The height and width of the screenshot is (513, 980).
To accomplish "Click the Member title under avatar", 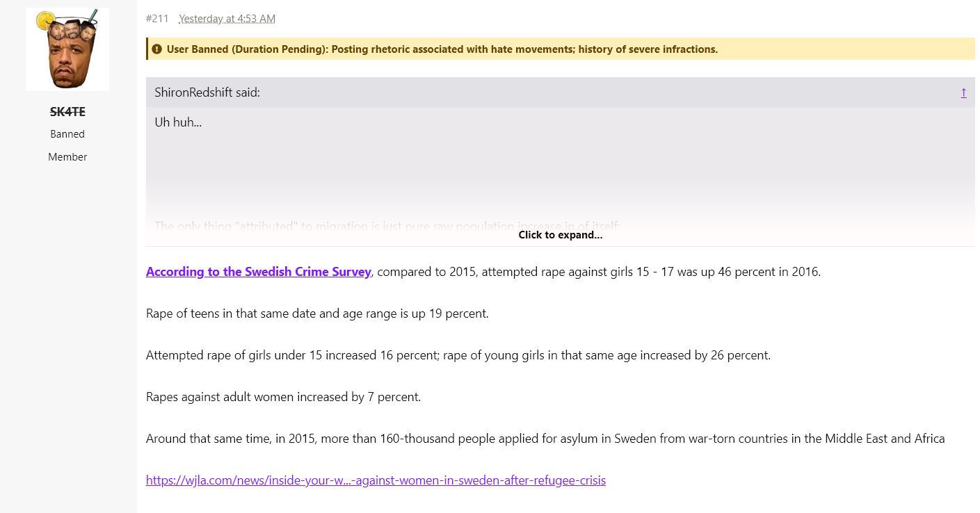I will 67,157.
